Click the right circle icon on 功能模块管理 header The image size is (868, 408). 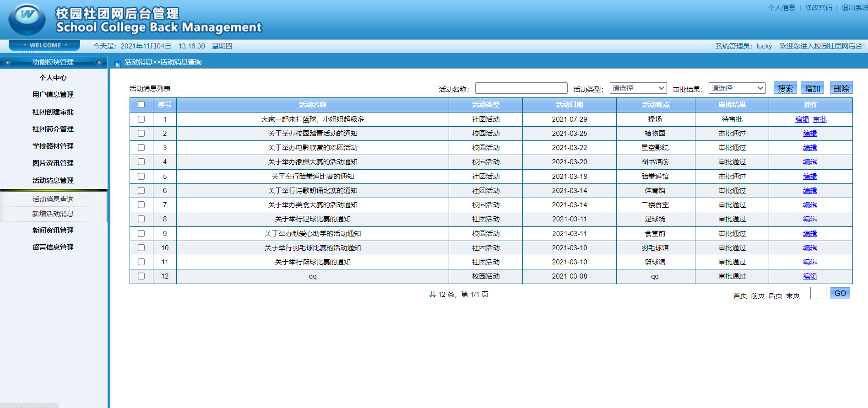point(99,62)
